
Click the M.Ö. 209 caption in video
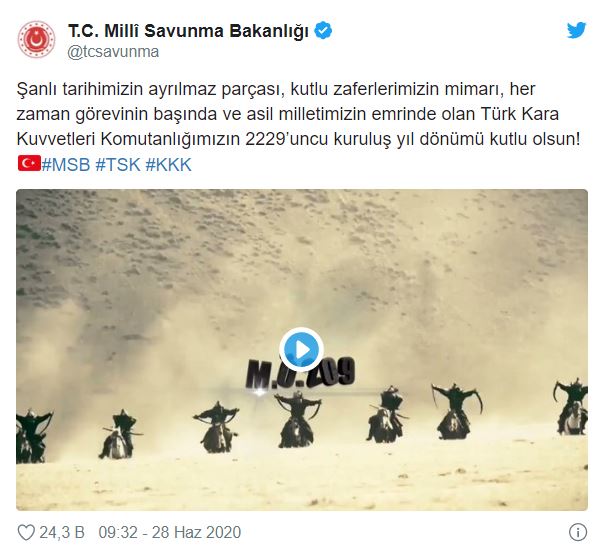pyautogui.click(x=300, y=374)
